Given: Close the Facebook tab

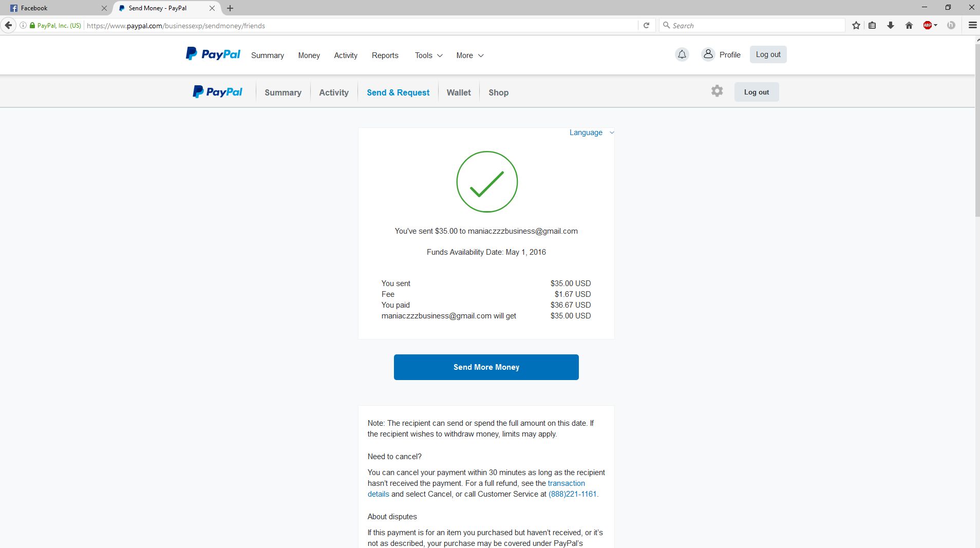Looking at the screenshot, I should tap(104, 8).
